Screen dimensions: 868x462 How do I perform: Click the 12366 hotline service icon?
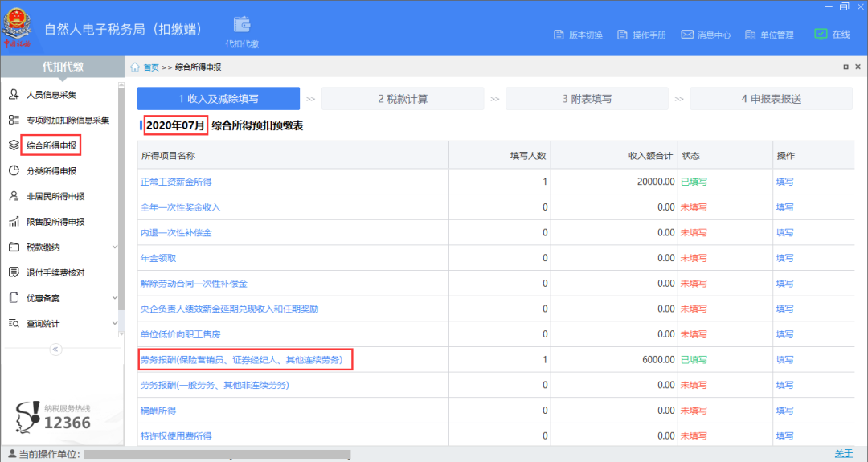[x=27, y=418]
